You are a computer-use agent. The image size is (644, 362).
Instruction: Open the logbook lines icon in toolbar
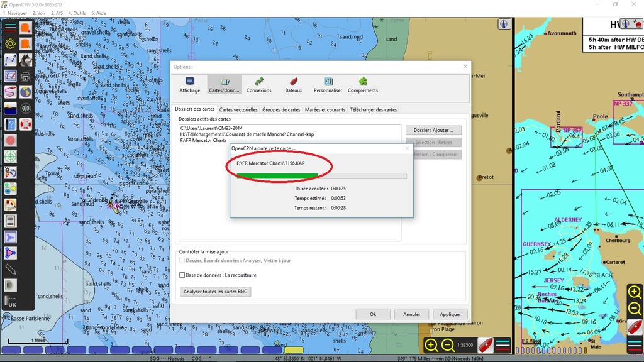[10, 221]
